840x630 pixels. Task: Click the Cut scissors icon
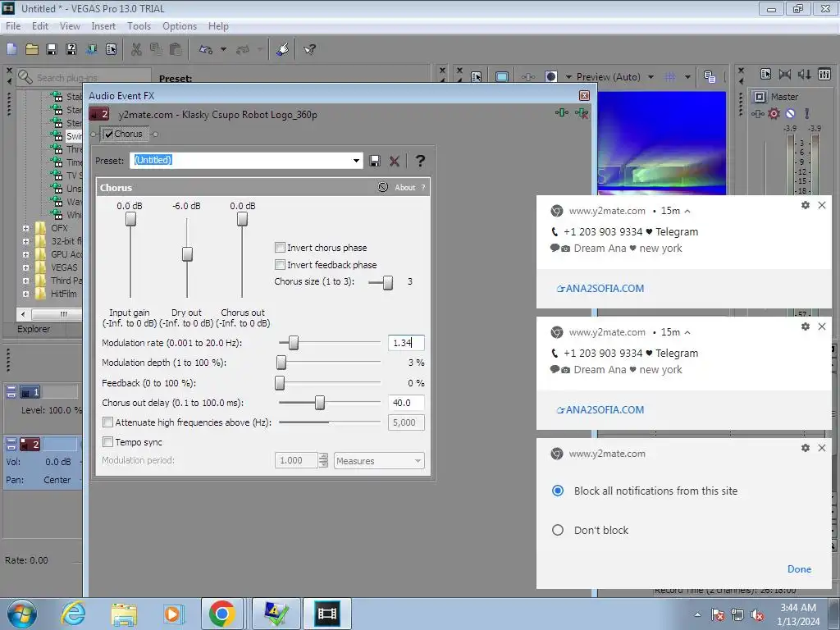coord(137,50)
